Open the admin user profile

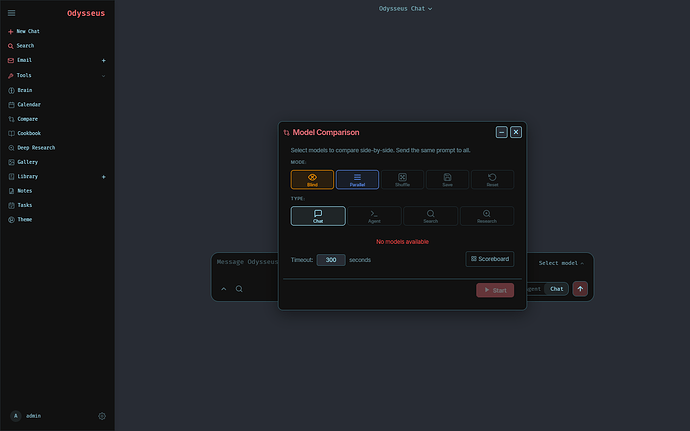[26, 416]
